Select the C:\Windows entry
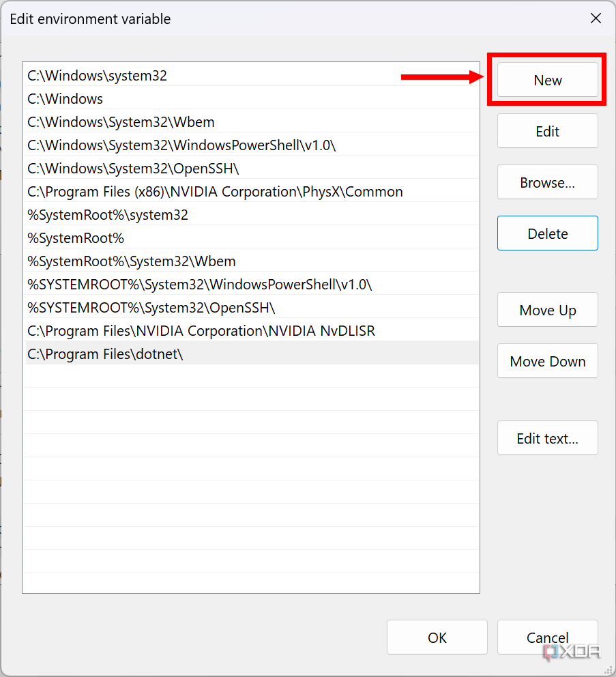The width and height of the screenshot is (616, 677). point(251,99)
